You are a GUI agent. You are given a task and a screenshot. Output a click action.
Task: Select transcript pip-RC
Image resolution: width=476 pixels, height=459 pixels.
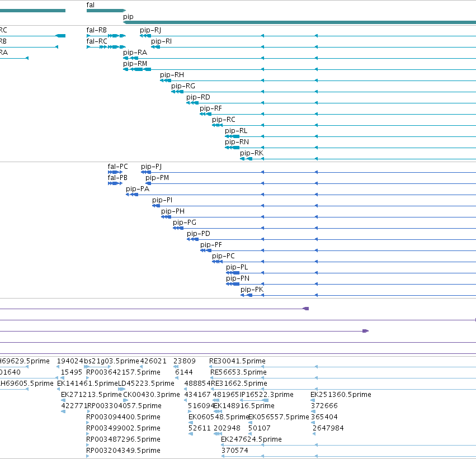(x=224, y=120)
